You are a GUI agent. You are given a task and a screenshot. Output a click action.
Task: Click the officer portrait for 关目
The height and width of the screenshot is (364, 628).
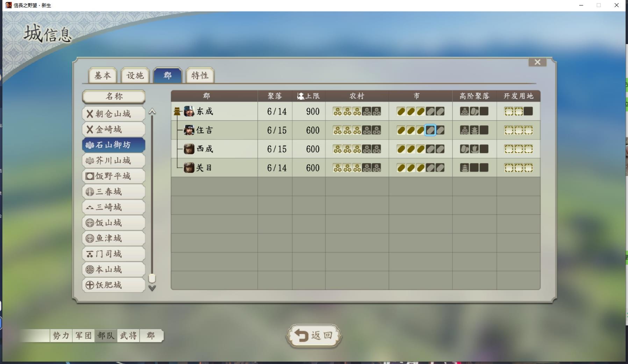point(189,168)
